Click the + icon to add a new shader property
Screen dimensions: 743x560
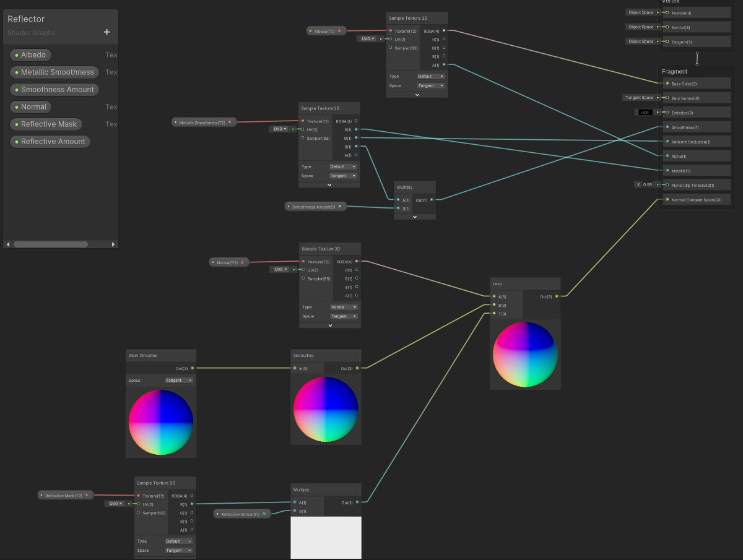coord(106,32)
